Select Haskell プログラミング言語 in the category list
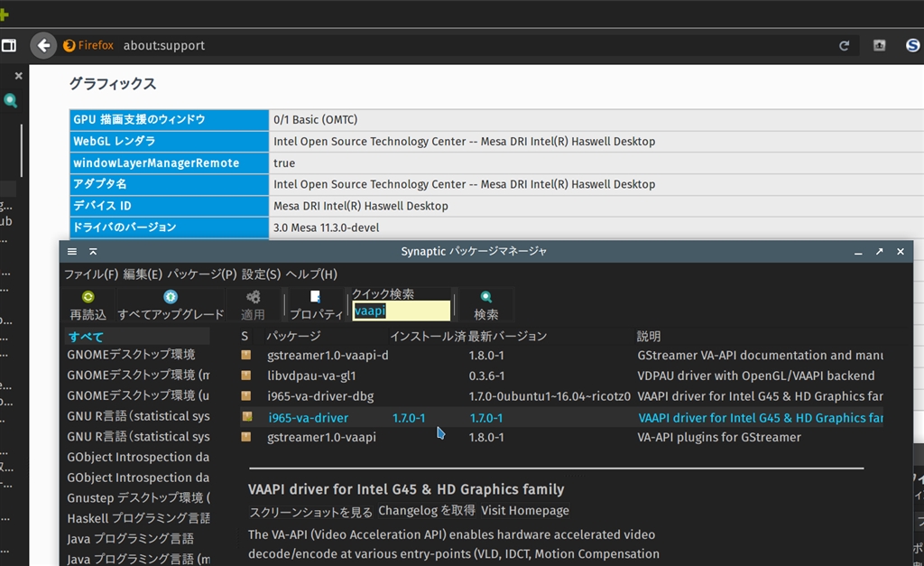 pos(138,519)
